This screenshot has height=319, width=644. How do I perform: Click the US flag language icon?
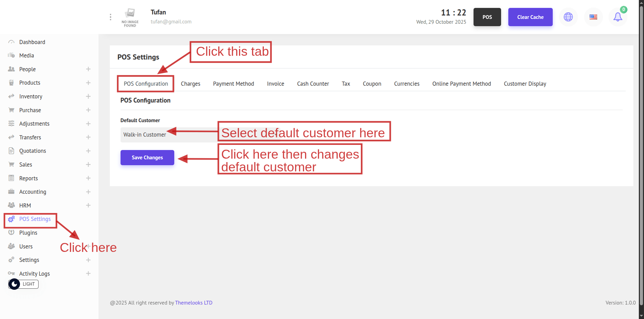[x=593, y=17]
